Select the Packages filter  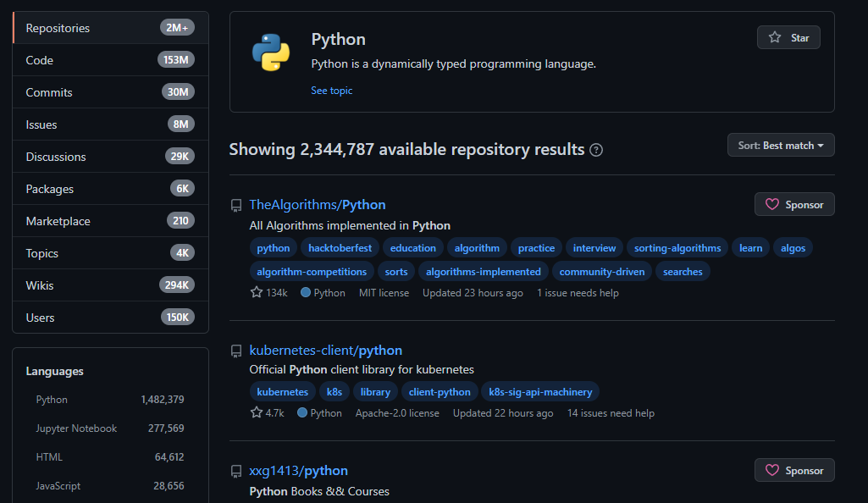point(111,189)
